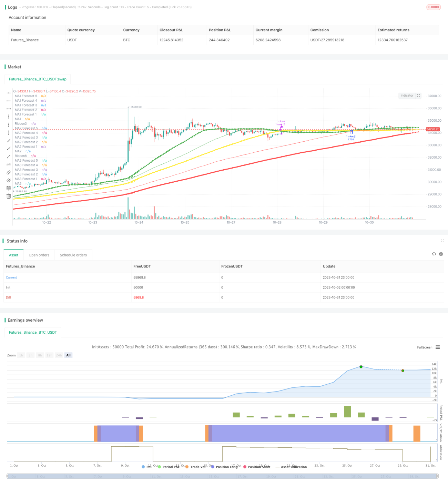Viewport: 448px width, 486px height.
Task: Click the MA1 Forecast 2 legend entry
Action: click(30, 110)
